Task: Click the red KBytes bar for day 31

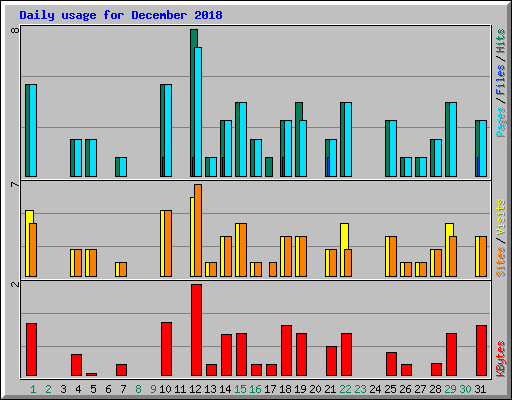Action: click(x=481, y=351)
